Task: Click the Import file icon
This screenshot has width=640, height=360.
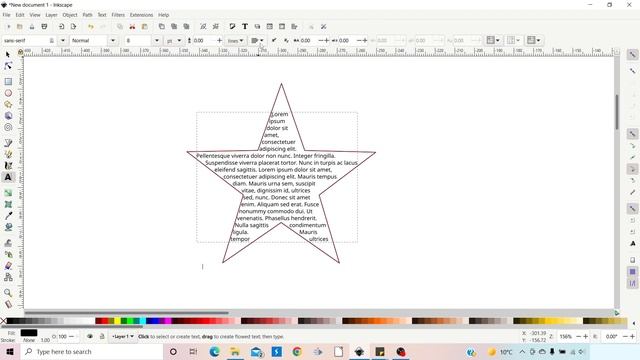Action: click(x=61, y=27)
